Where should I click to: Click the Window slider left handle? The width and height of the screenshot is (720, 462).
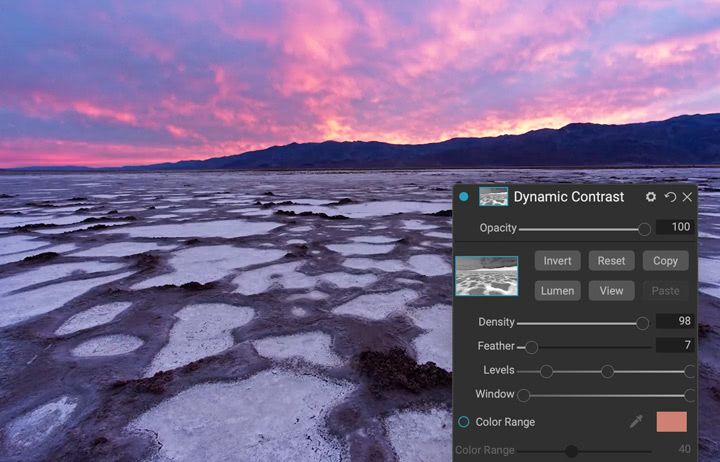pyautogui.click(x=523, y=395)
